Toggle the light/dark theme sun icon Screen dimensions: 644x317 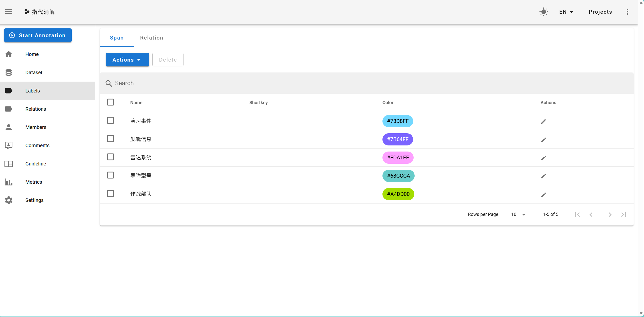point(543,12)
